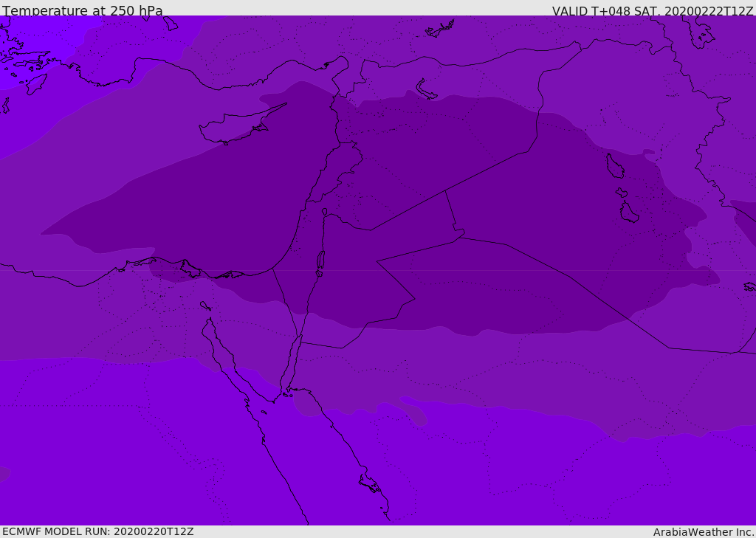
Task: Click the 'VALID T+048 SAT. 20200222T12Z' label
Action: click(x=653, y=11)
